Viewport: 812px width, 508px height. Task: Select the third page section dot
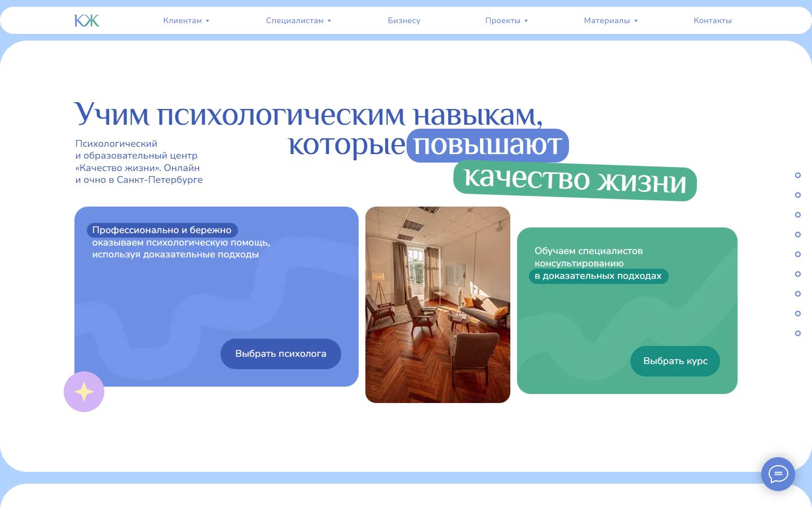[798, 214]
